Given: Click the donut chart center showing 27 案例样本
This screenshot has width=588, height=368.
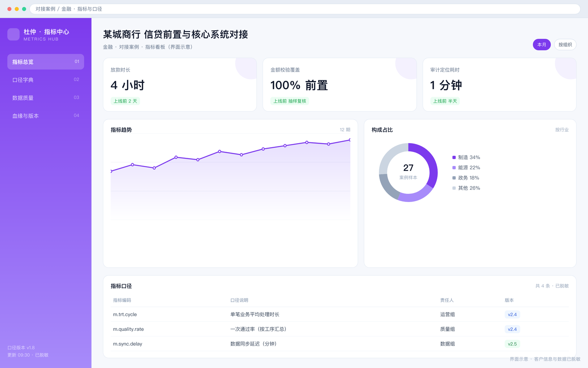Looking at the screenshot, I should [x=408, y=172].
